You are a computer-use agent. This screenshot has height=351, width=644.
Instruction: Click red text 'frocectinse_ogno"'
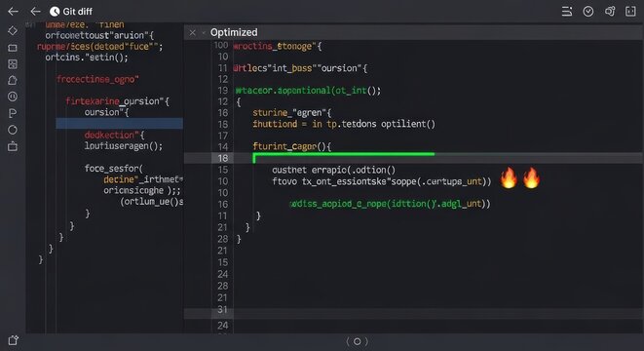pyautogui.click(x=97, y=79)
